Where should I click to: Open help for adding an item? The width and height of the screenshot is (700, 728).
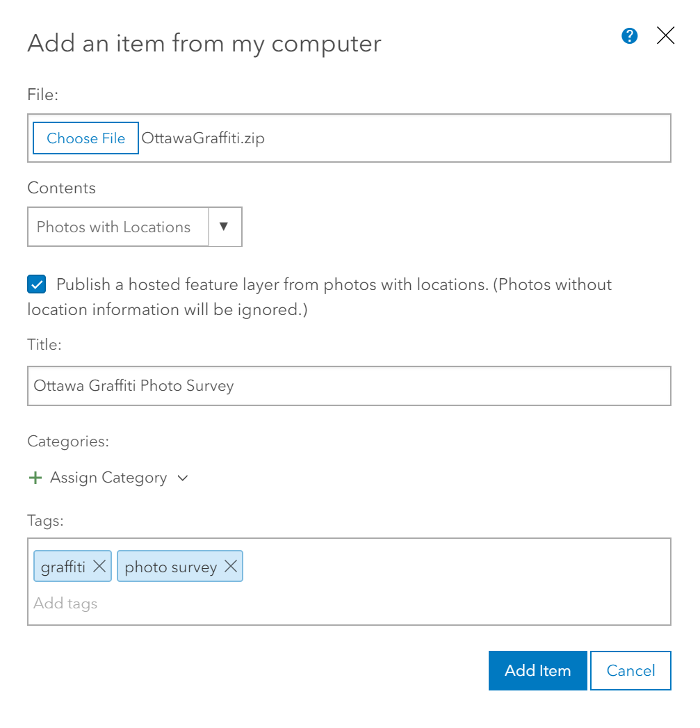629,35
